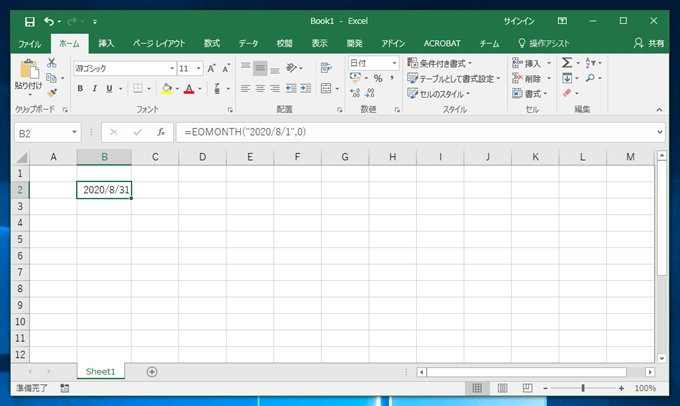Open the font name dropdown
This screenshot has height=406, width=680.
172,69
